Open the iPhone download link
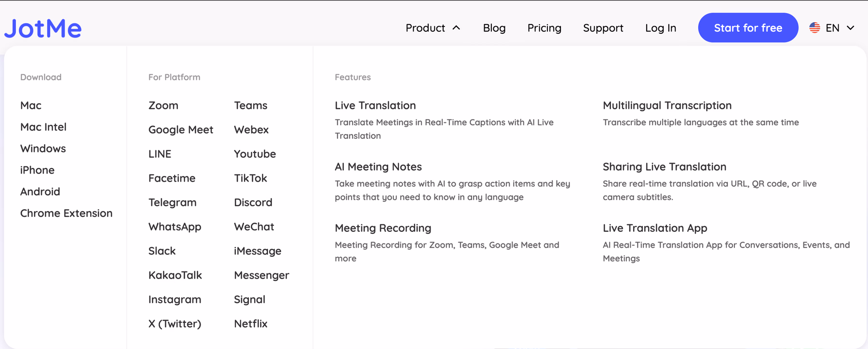868x349 pixels. click(37, 170)
